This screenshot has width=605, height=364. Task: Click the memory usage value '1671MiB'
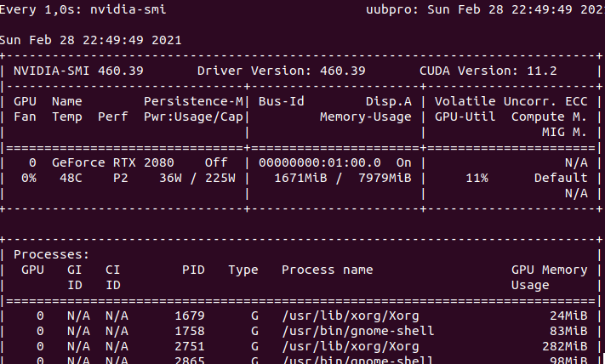click(300, 178)
